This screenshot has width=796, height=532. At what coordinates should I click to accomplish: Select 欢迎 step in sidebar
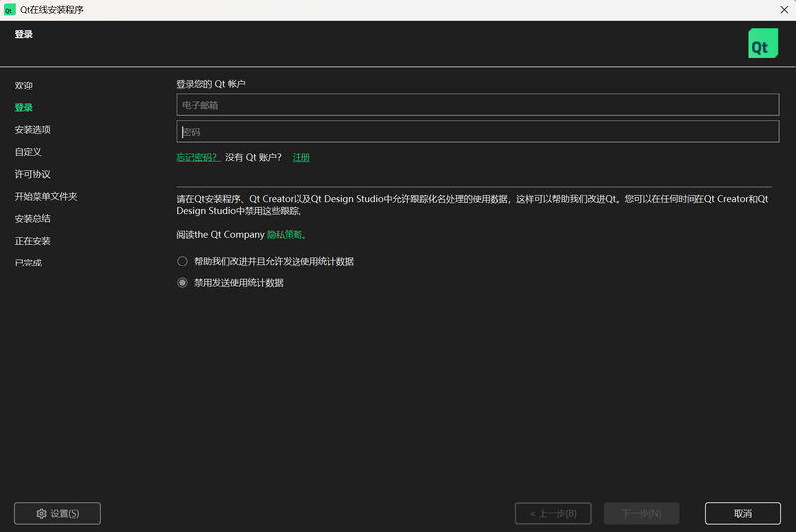click(x=23, y=86)
